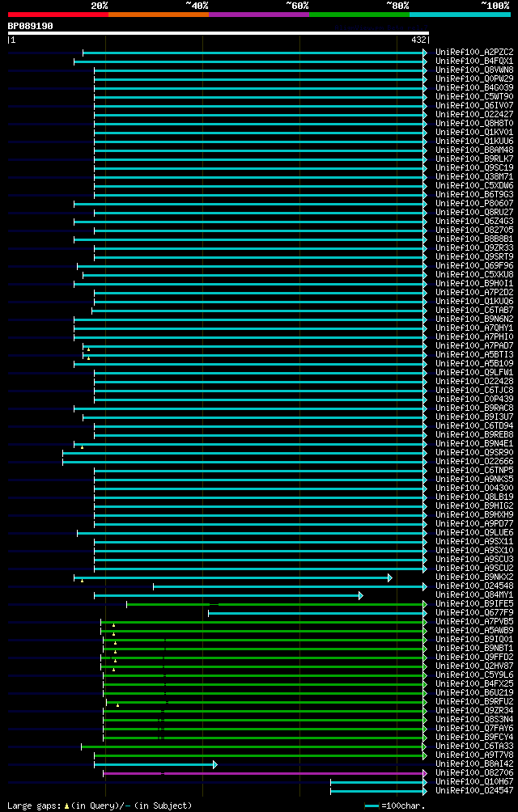
Task: Select UniRef100_C5Y9L6 label
Action: tap(474, 675)
